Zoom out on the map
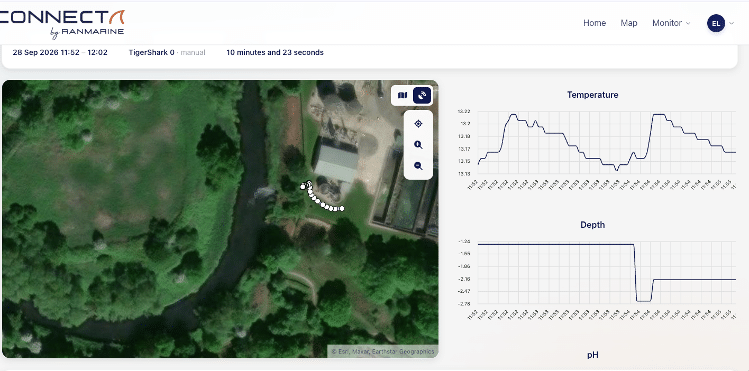The height and width of the screenshot is (371, 749). [x=418, y=166]
